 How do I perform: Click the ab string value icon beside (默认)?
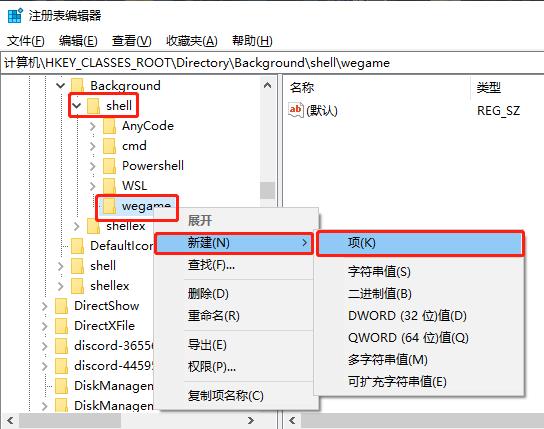tap(296, 110)
